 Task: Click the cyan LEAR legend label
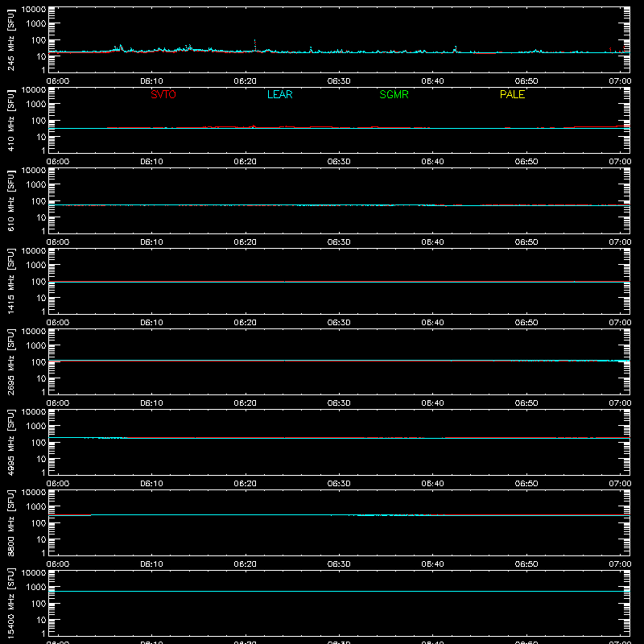click(279, 94)
